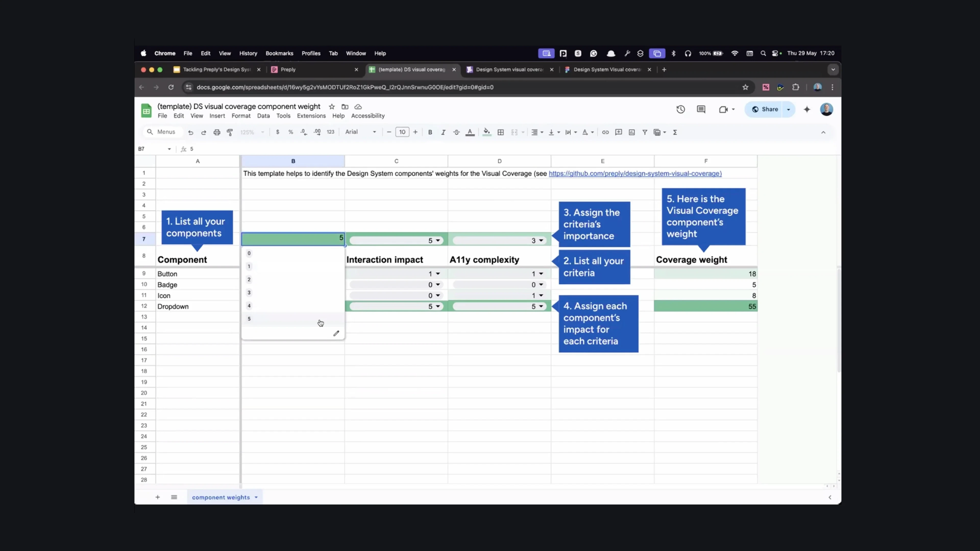The image size is (980, 551).
Task: Open the fill color picker
Action: 487,132
